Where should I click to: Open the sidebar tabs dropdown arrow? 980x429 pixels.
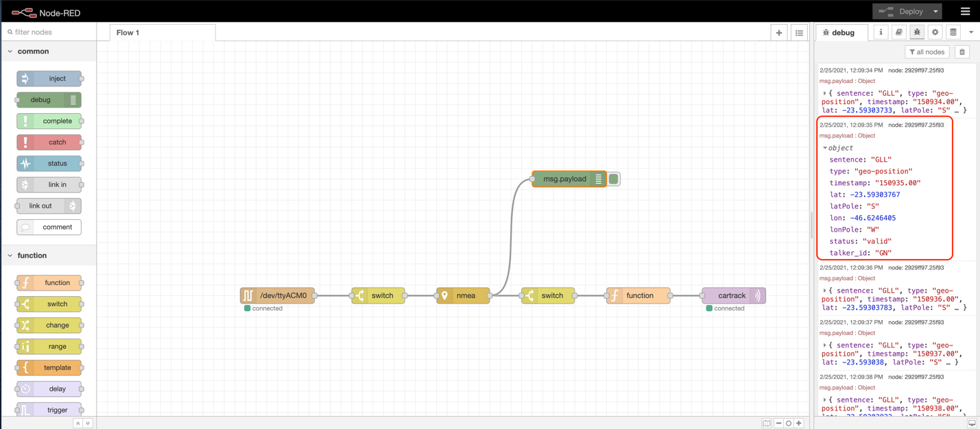tap(971, 32)
